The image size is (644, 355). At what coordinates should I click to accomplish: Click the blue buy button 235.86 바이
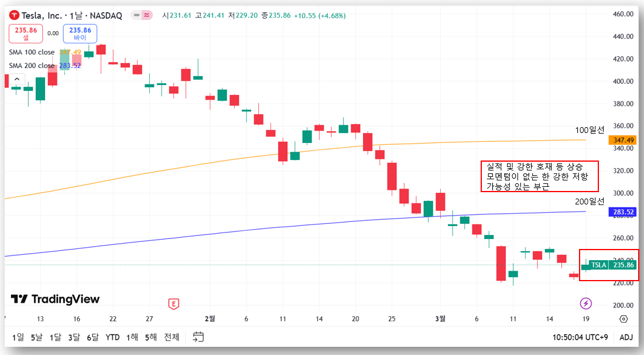click(80, 34)
